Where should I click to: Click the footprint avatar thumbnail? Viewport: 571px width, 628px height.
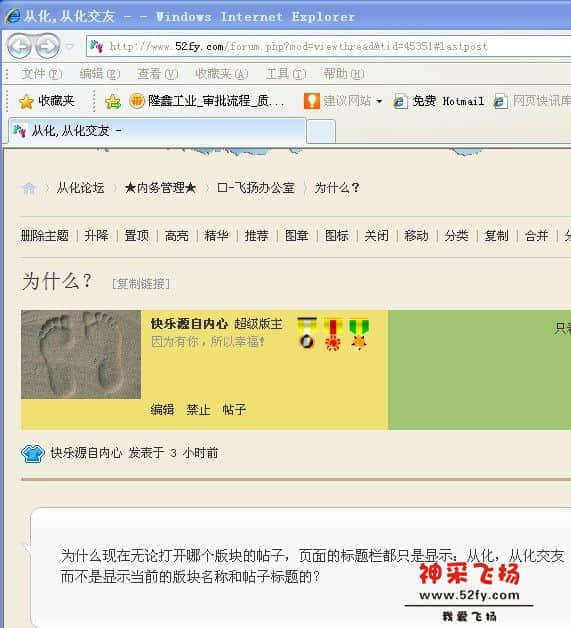81,354
